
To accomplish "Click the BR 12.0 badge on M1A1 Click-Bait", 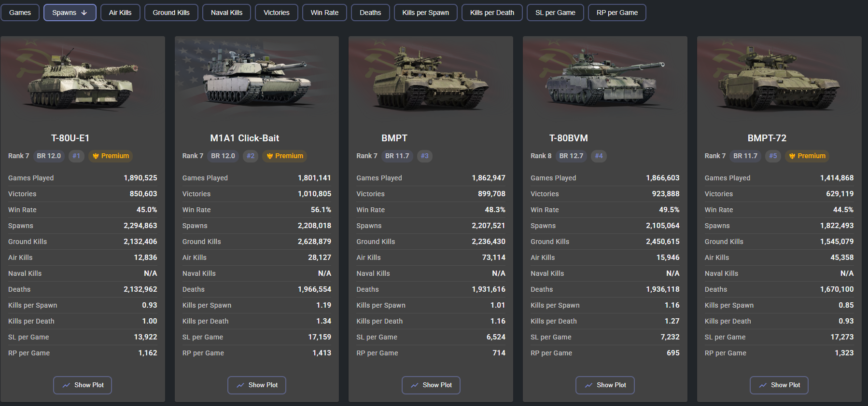I will tap(223, 156).
